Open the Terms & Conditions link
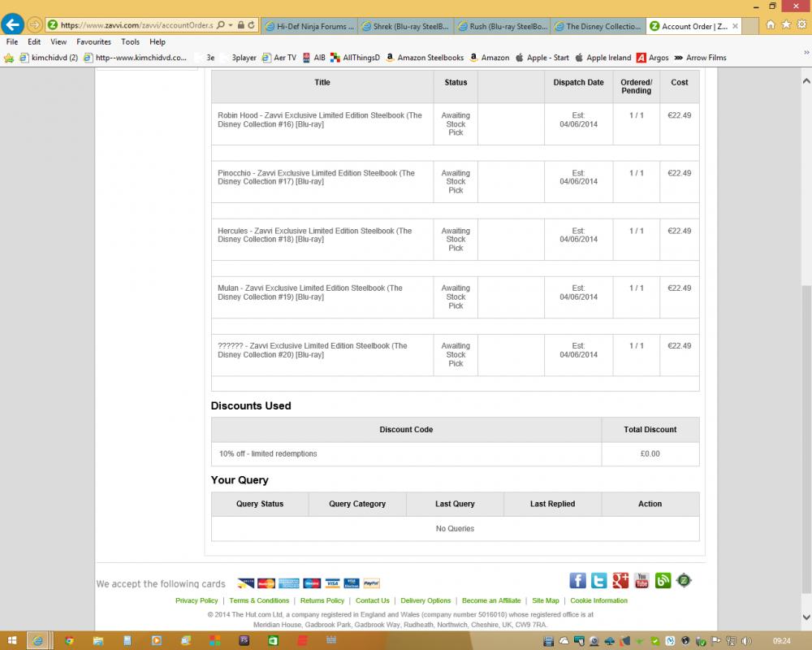812x650 pixels. tap(259, 600)
